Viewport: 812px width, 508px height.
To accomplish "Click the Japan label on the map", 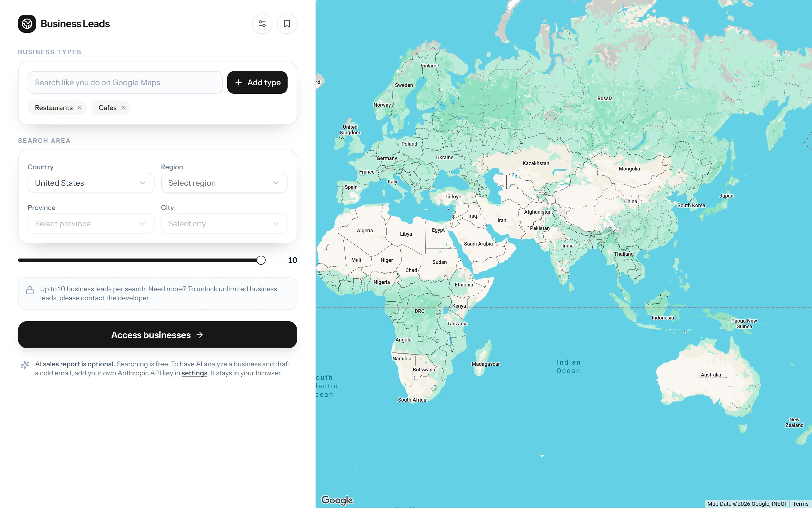I will click(x=727, y=196).
